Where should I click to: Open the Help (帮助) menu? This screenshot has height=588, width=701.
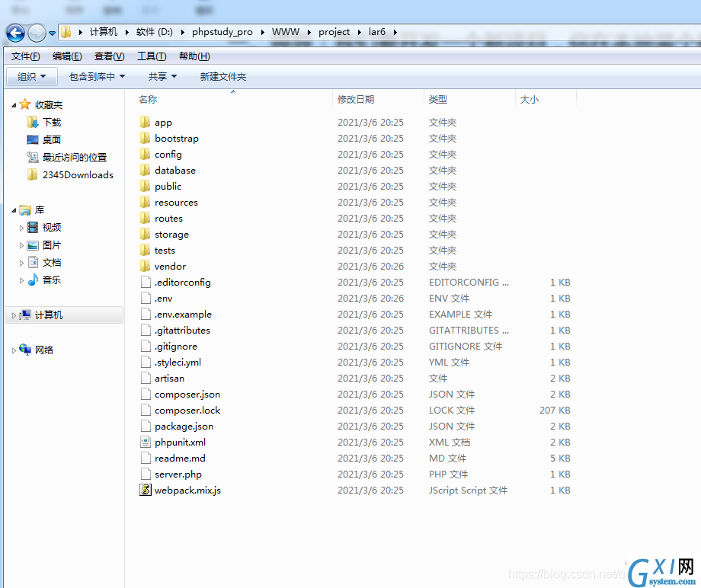194,56
